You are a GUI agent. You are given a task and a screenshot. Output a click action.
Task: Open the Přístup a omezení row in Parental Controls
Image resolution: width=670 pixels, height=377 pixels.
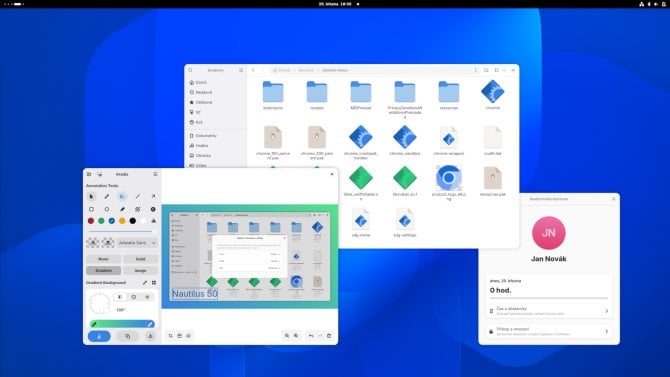[x=549, y=331]
